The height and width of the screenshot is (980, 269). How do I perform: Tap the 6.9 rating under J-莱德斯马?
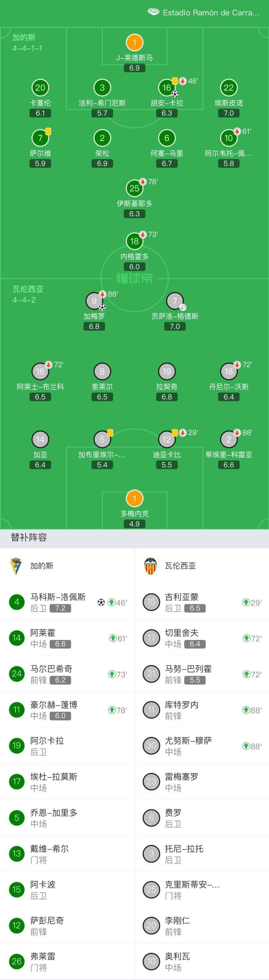coord(134,68)
